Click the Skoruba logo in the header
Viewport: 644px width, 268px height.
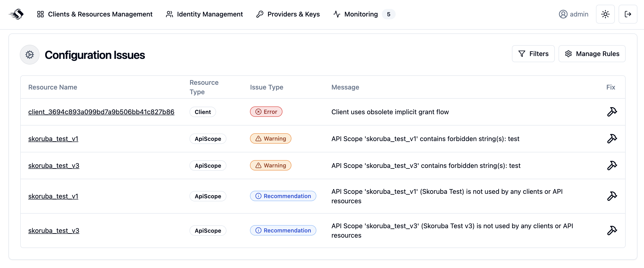[x=16, y=14]
